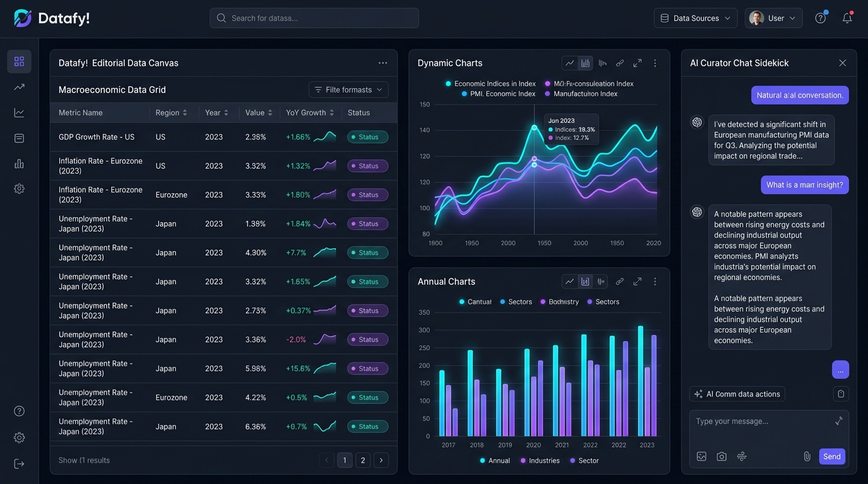The image size is (868, 484).
Task: Click the search for datasets field
Action: (314, 18)
